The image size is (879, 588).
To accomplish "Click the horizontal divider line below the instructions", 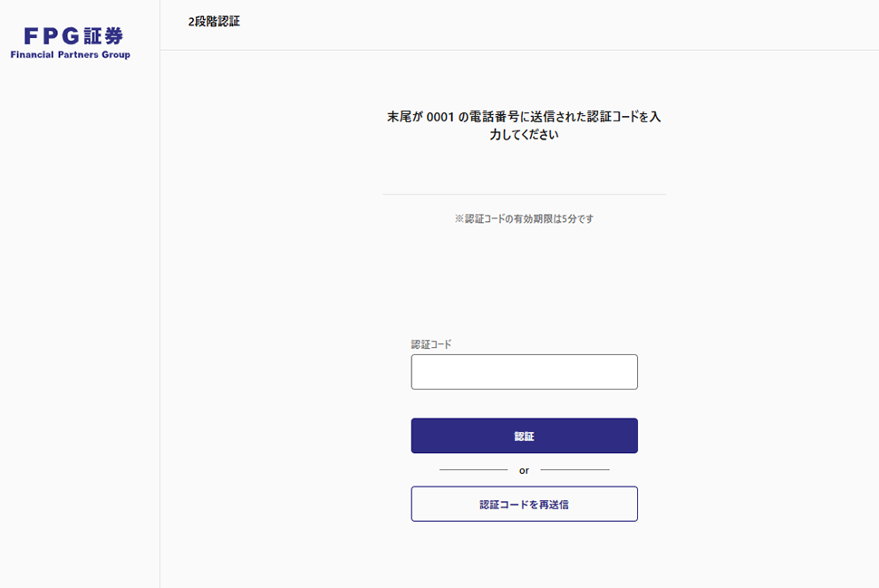I will pyautogui.click(x=524, y=192).
